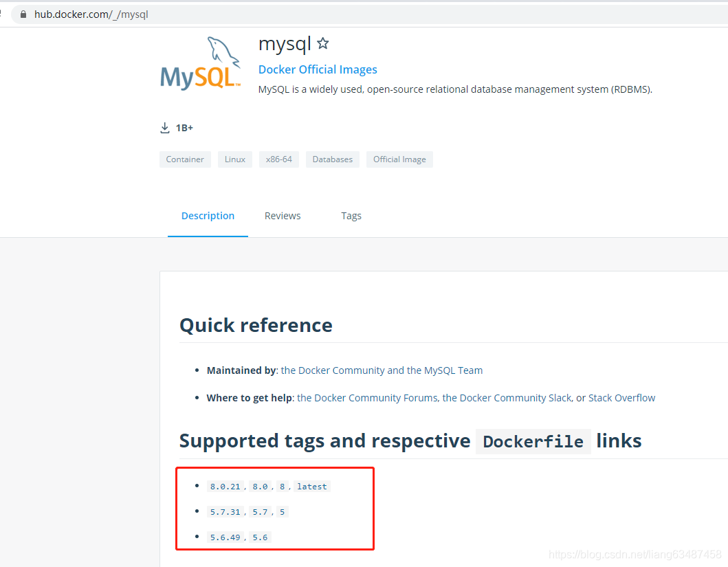Open the 5 Dockerfile tag link
The height and width of the screenshot is (567, 728).
click(x=283, y=512)
